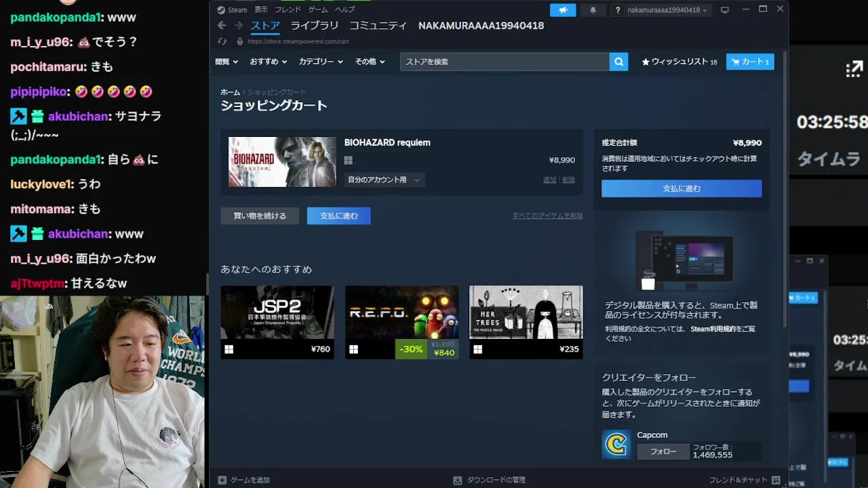Click the Steam logo in the title bar
This screenshot has height=488, width=868.
[x=220, y=10]
